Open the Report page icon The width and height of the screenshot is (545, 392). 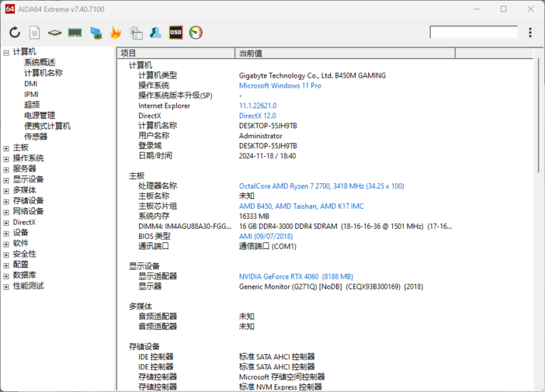(x=34, y=33)
